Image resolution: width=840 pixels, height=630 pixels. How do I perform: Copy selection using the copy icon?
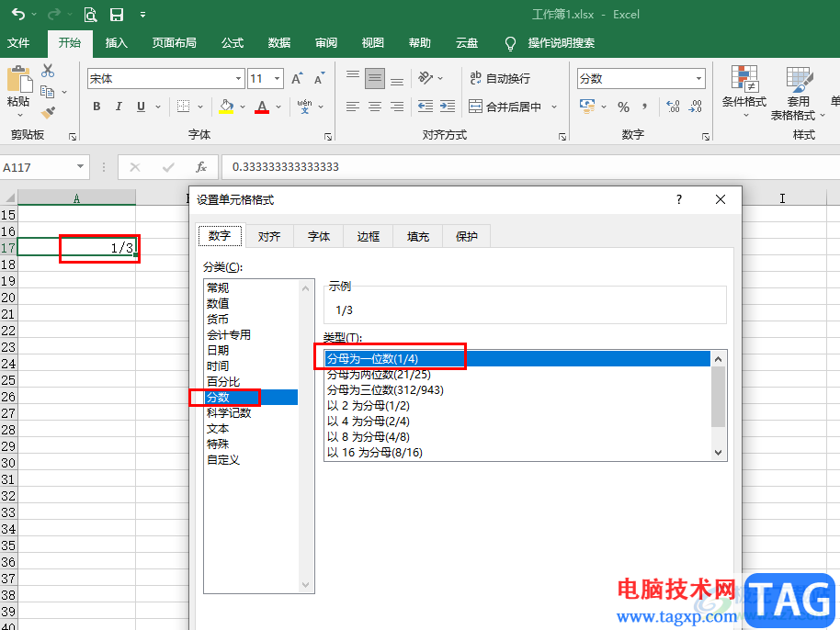(x=48, y=92)
